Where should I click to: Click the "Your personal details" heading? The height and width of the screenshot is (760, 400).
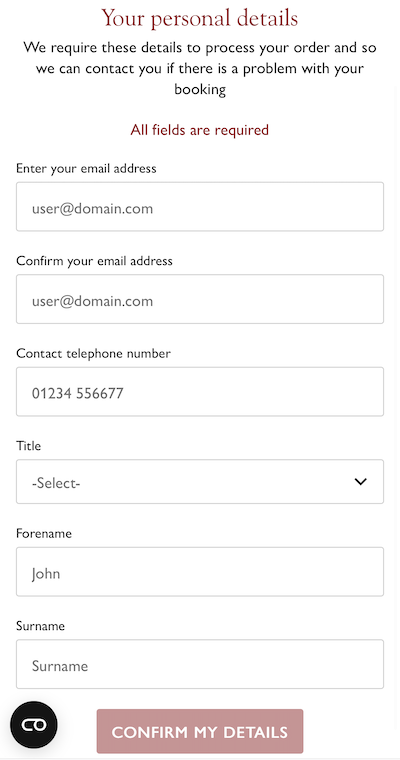(x=200, y=18)
